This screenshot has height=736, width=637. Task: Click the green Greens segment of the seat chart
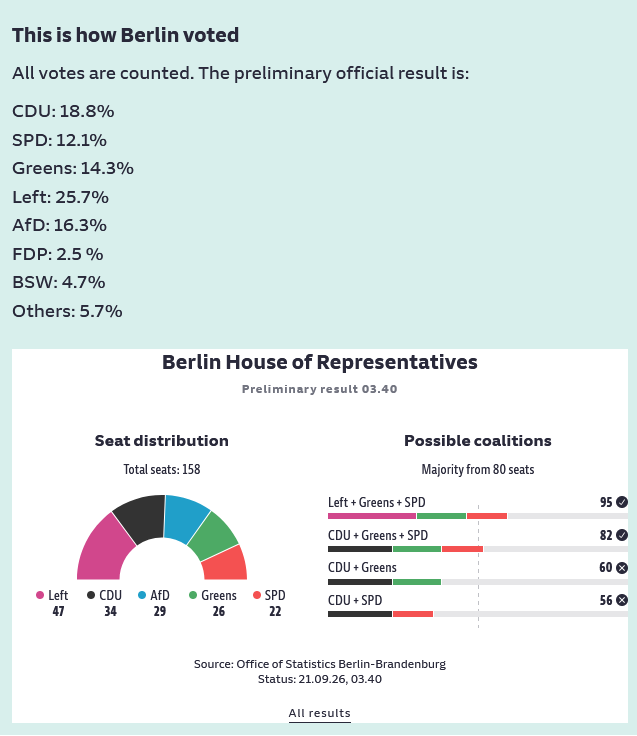215,536
